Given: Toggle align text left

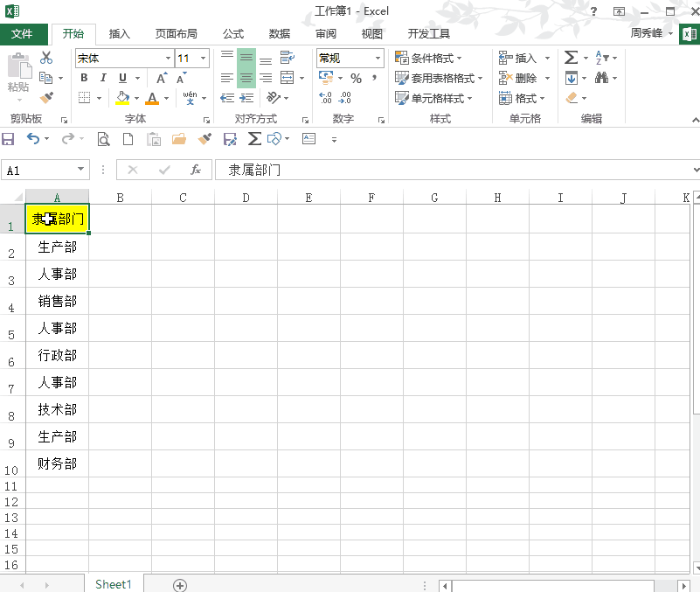Looking at the screenshot, I should 227,78.
